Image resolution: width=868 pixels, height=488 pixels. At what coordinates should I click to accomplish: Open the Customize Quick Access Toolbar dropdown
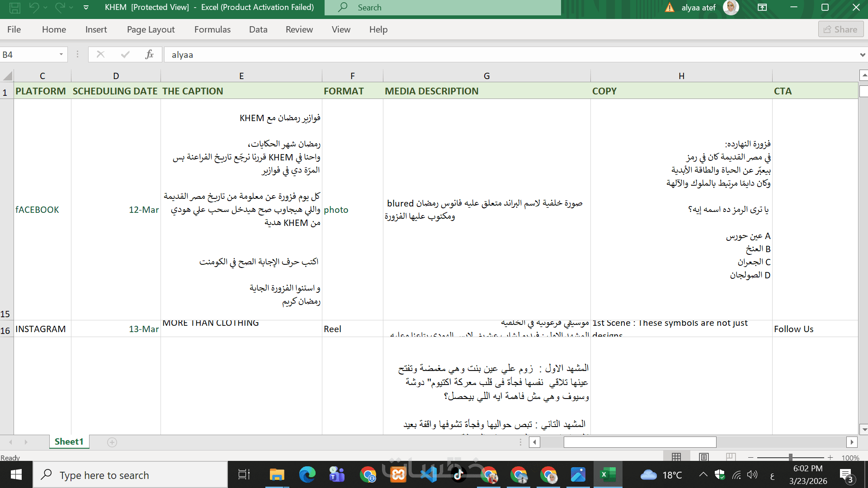86,8
